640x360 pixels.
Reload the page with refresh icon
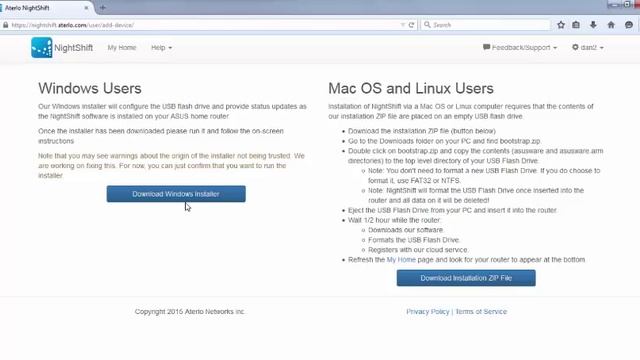point(411,25)
